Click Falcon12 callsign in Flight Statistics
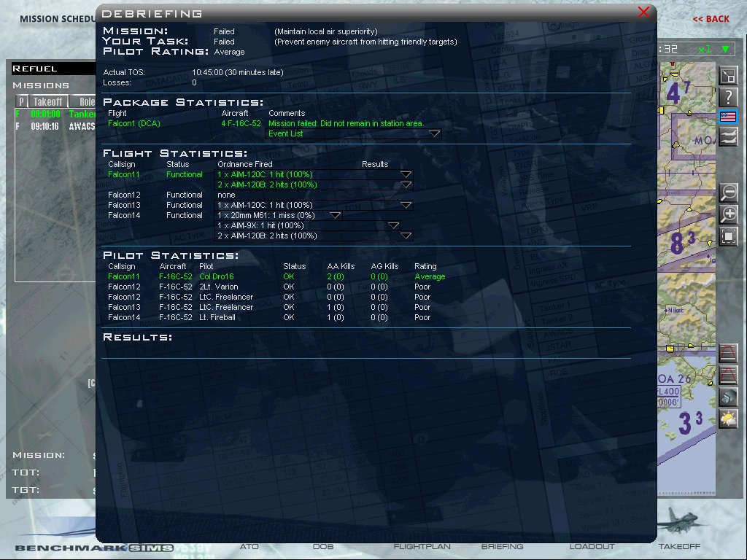The image size is (747, 560). (x=124, y=195)
